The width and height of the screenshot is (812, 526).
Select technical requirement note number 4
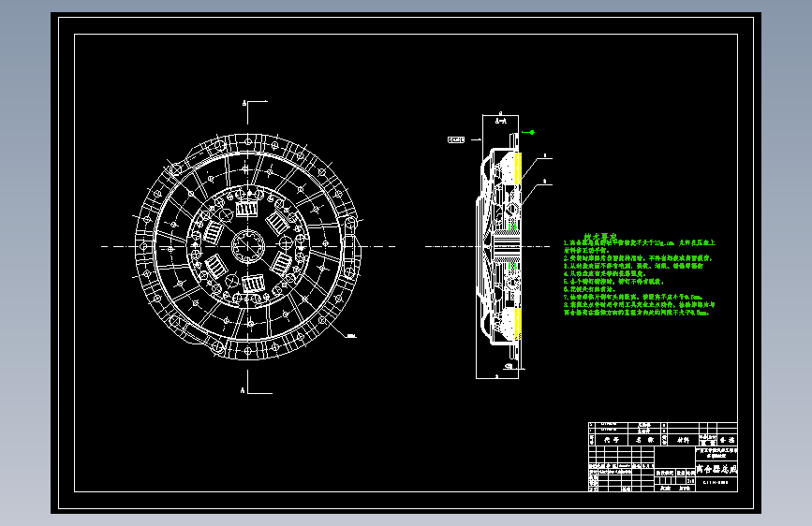(604, 273)
